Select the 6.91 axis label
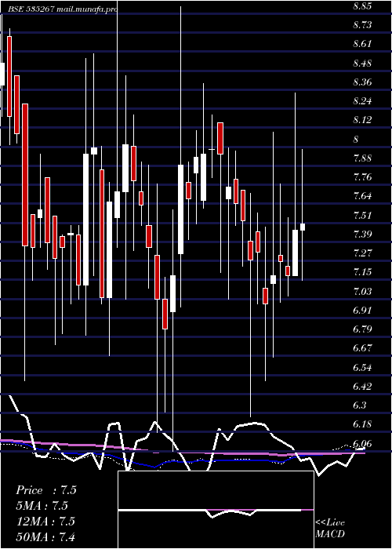Screen dimensions: 392x549 (x=362, y=311)
